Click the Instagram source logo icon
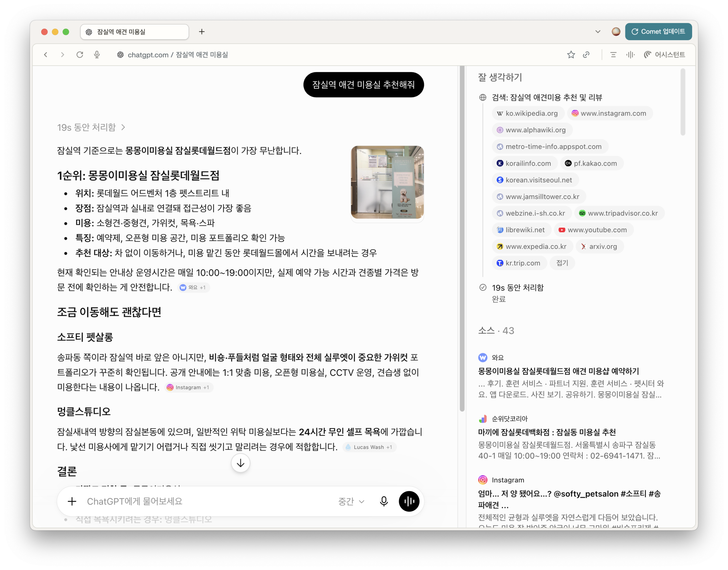The image size is (728, 570). point(482,480)
